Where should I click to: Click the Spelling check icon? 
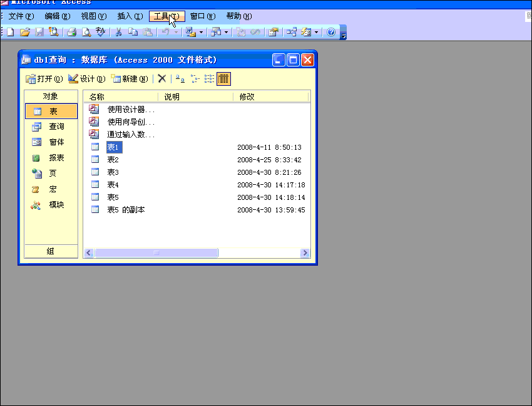[x=100, y=33]
